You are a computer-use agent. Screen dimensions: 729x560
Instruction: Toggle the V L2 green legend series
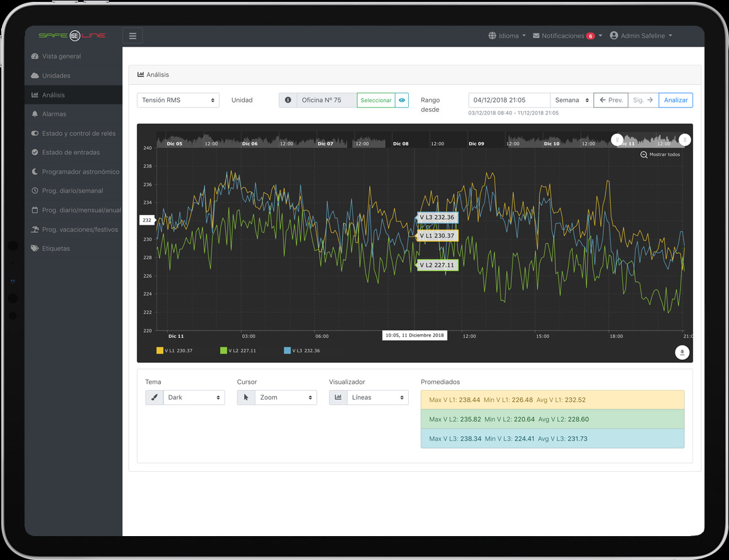pos(238,350)
